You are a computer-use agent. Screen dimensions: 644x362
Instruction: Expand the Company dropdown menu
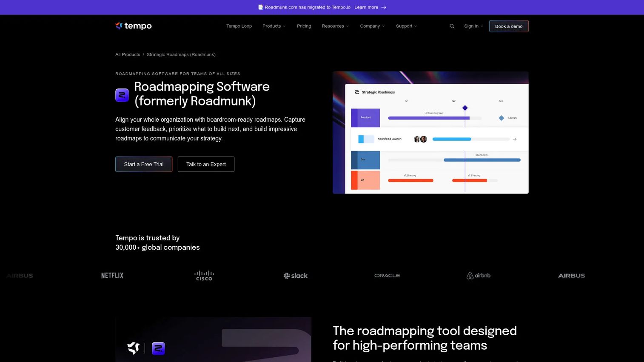(x=372, y=26)
